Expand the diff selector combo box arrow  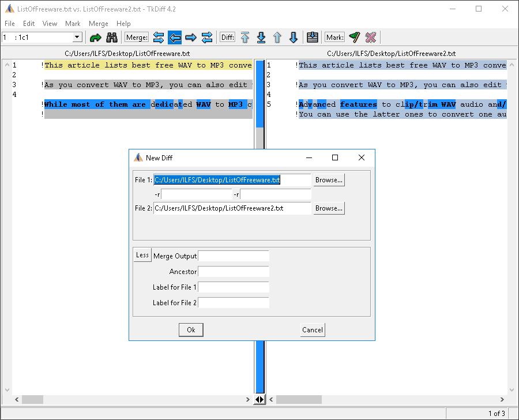point(77,37)
